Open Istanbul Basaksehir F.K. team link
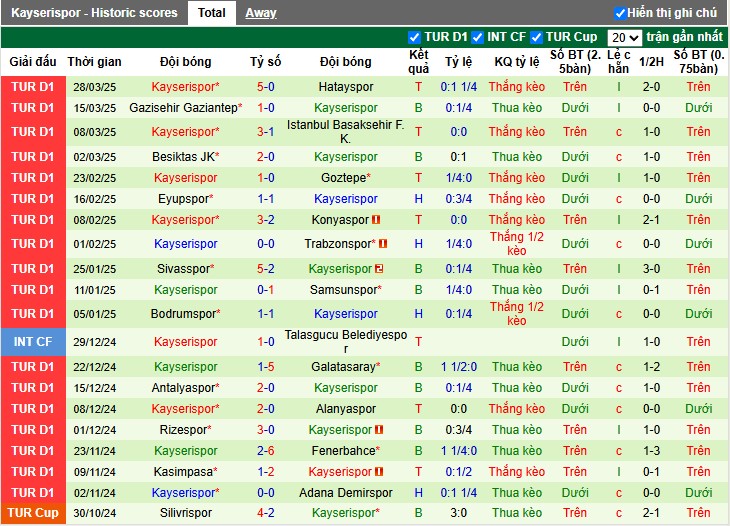This screenshot has height=526, width=730. 345,132
